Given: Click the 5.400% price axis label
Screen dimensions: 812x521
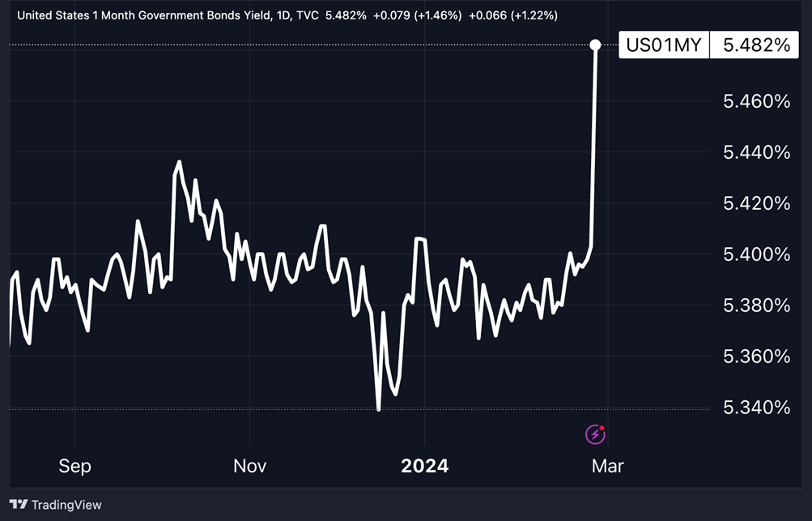Looking at the screenshot, I should pyautogui.click(x=756, y=254).
